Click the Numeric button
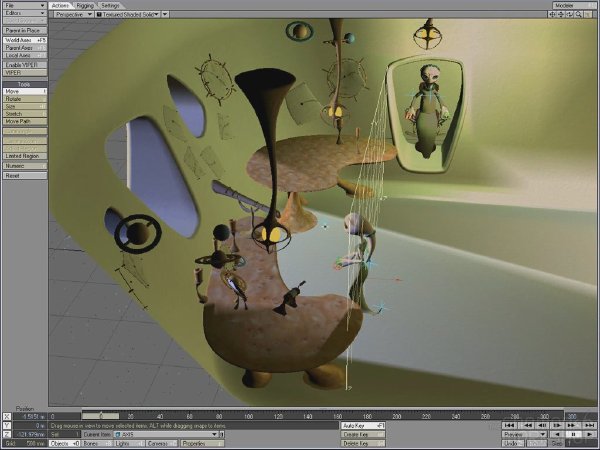The width and height of the screenshot is (600, 450). coord(25,166)
